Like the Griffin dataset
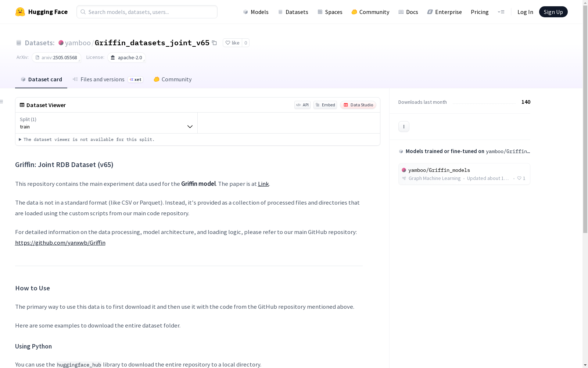The height and width of the screenshot is (368, 588). point(232,43)
